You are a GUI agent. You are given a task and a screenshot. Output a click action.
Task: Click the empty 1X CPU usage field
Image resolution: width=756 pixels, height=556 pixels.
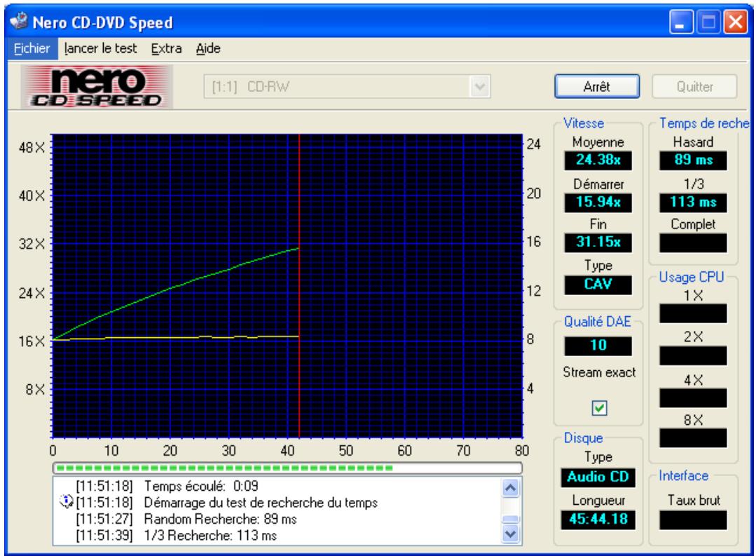tap(693, 313)
